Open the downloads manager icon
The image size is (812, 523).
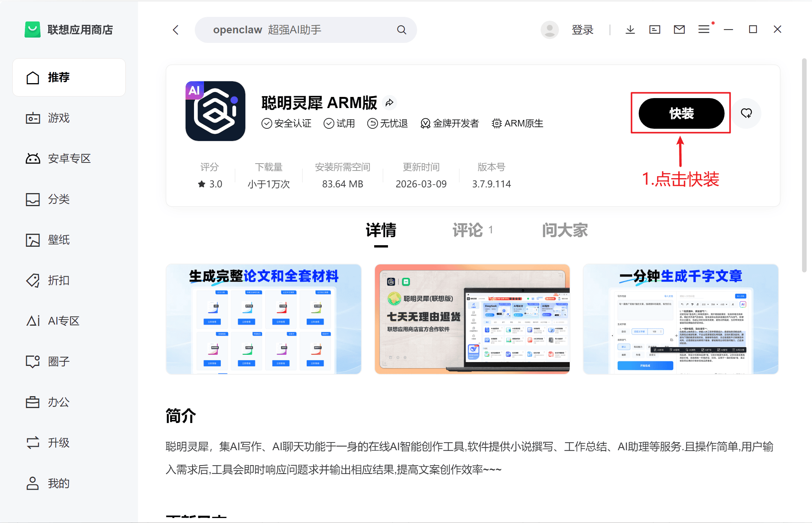[x=630, y=30]
